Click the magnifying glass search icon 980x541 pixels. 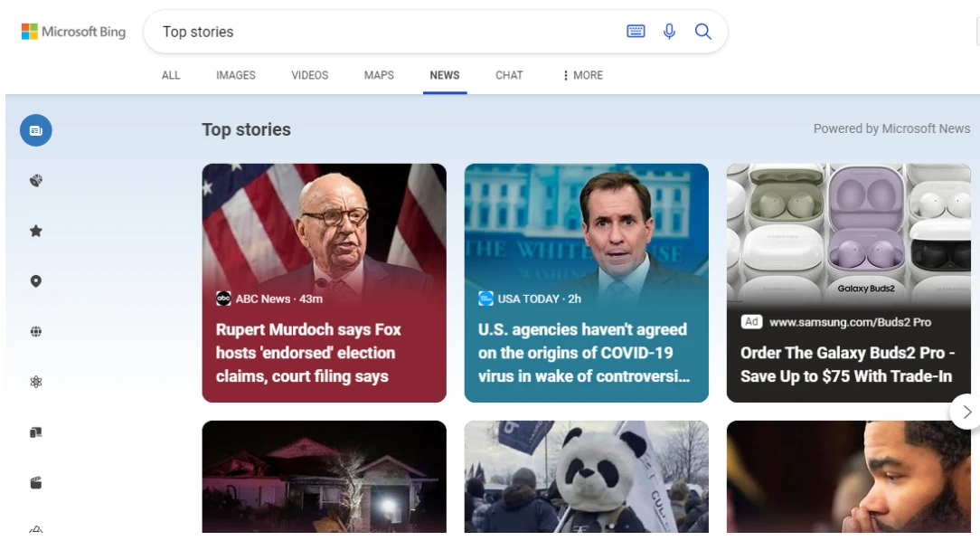(x=702, y=32)
